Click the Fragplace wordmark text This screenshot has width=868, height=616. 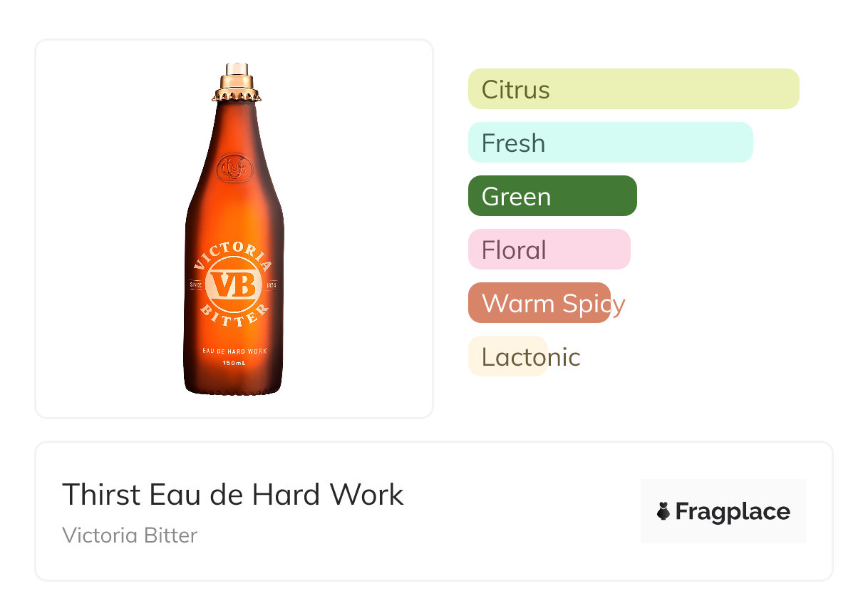(733, 511)
